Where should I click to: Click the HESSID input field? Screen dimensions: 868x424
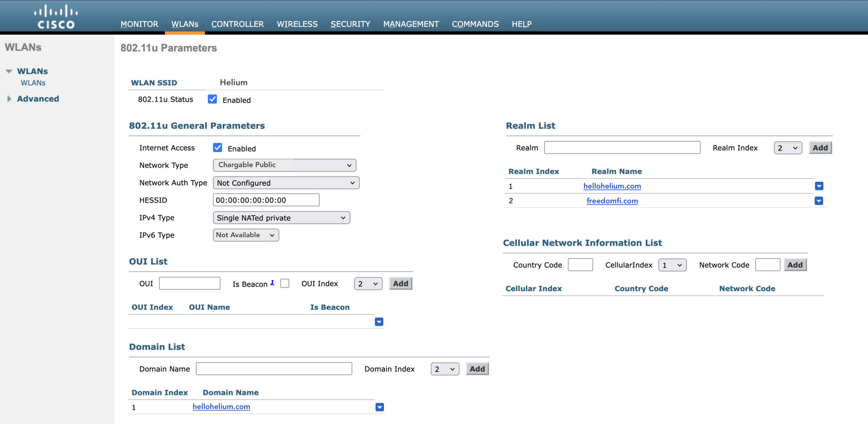click(x=266, y=200)
